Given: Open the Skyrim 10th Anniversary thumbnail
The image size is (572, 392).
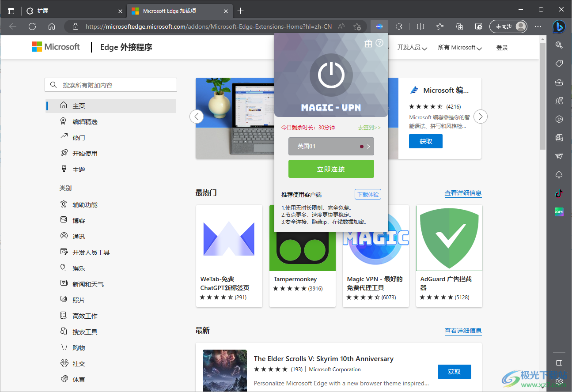Looking at the screenshot, I should tap(225, 371).
